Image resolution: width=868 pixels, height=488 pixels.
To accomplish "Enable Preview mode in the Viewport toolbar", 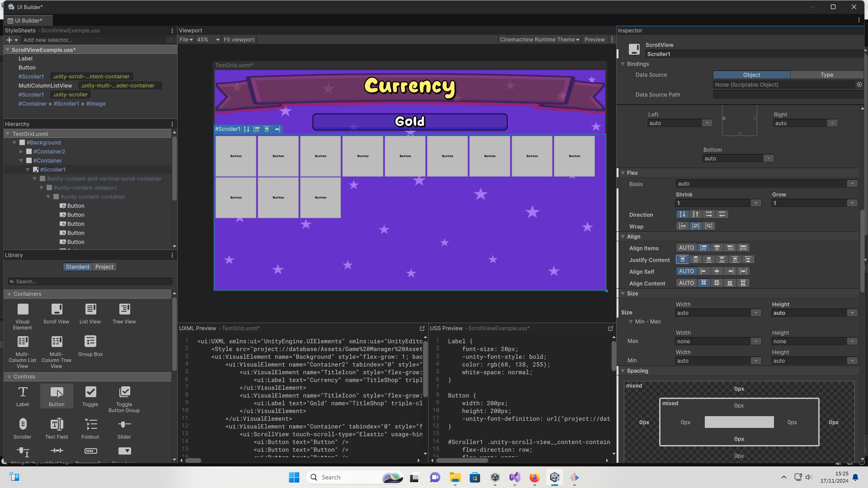I will [x=594, y=39].
